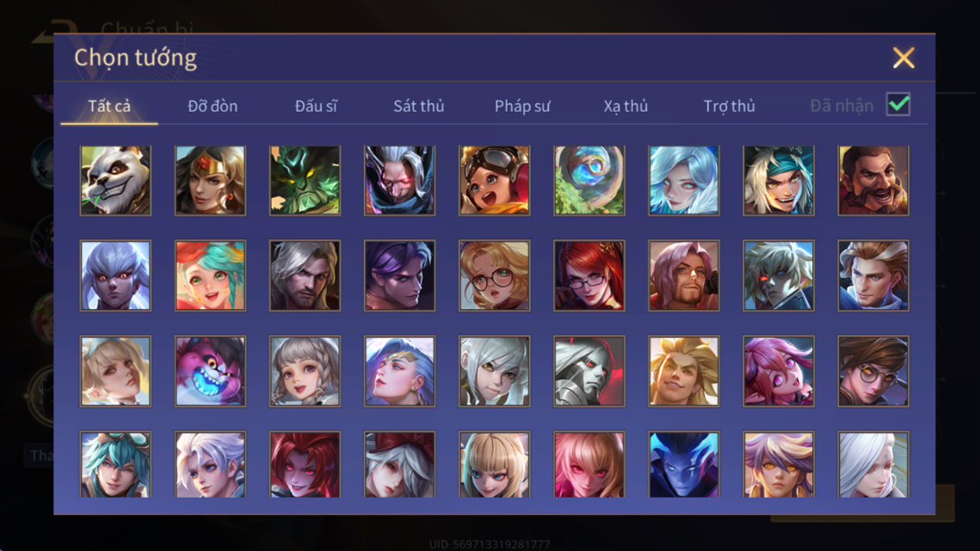Select the Tất cả tab

[109, 106]
